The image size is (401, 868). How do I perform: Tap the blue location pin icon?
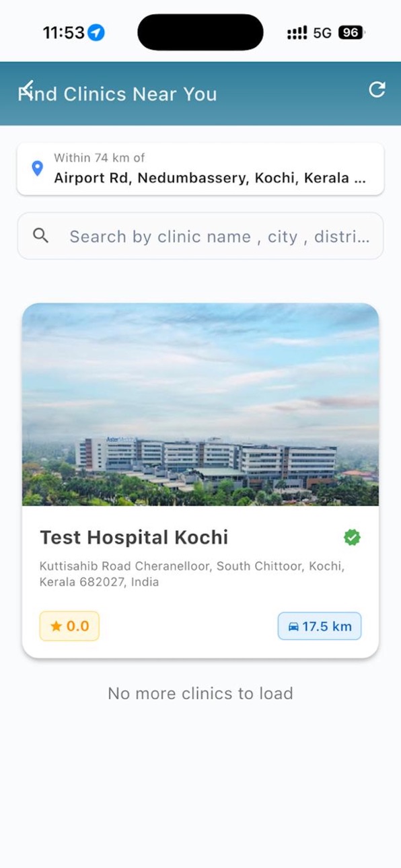coord(38,168)
